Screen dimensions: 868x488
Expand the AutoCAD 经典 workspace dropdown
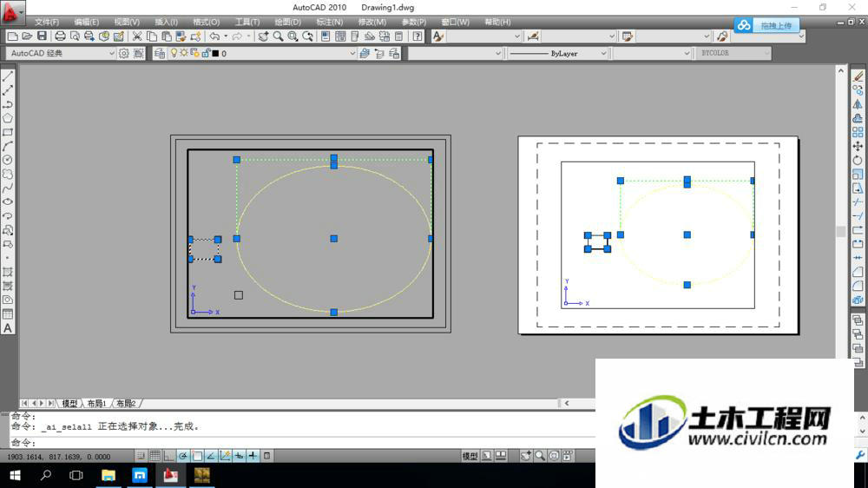[111, 53]
